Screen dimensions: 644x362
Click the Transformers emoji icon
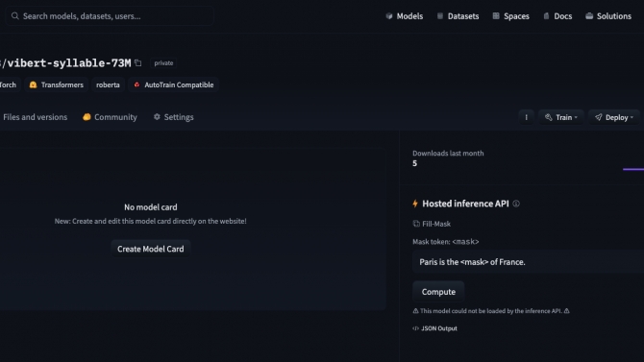pos(34,84)
